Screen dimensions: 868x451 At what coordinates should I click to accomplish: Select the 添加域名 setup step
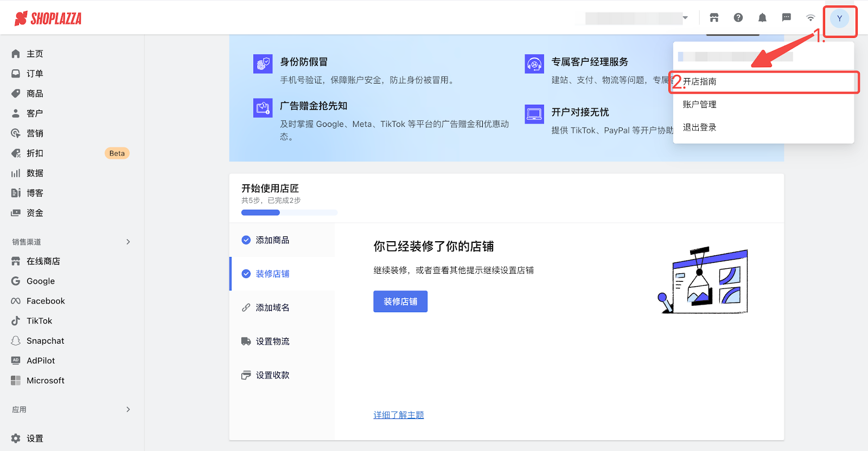(x=272, y=307)
